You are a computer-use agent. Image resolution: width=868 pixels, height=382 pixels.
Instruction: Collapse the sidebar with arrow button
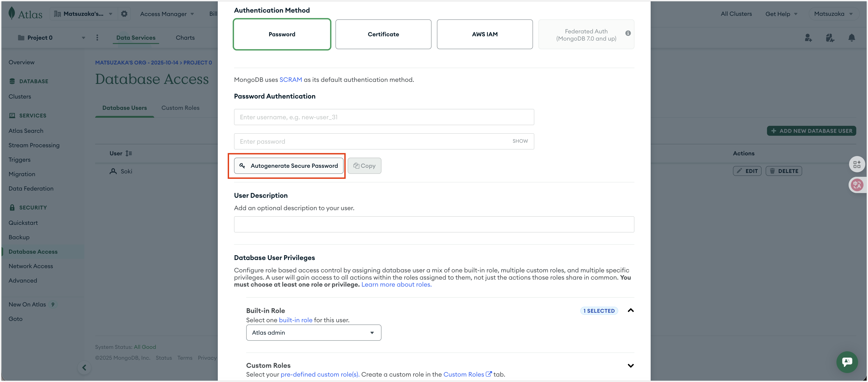[84, 368]
